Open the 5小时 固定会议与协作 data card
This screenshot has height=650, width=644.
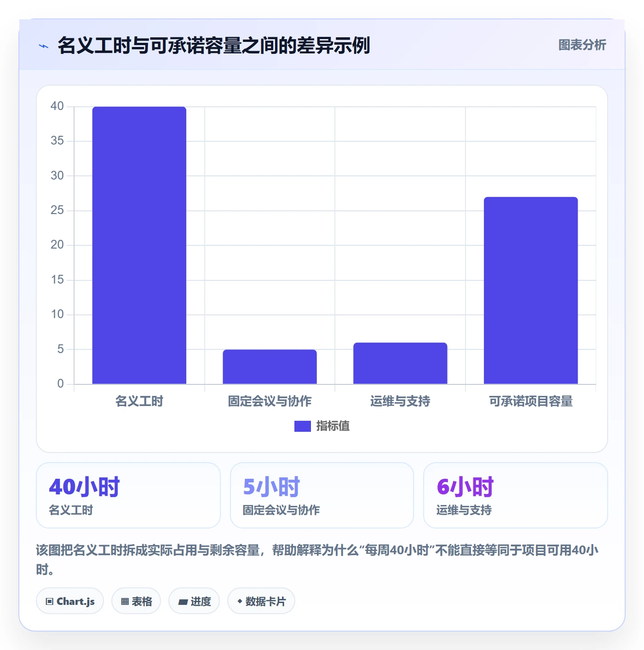[322, 495]
